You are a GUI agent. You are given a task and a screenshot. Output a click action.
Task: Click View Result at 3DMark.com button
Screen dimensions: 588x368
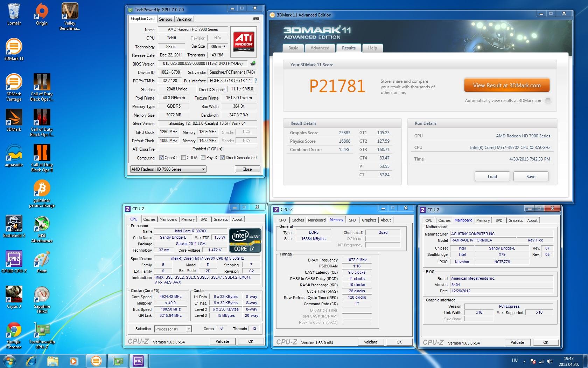point(507,86)
